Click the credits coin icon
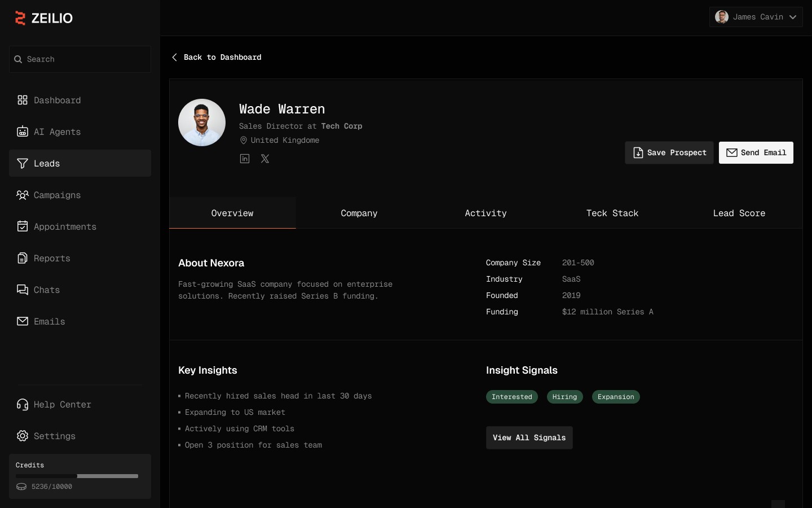This screenshot has width=812, height=508. click(x=21, y=487)
